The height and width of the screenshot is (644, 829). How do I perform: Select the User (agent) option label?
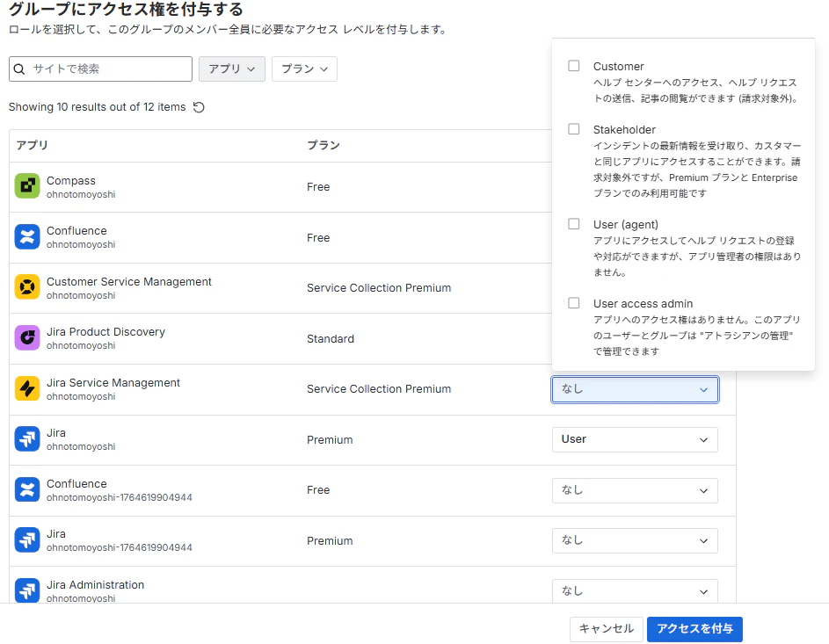pos(625,225)
